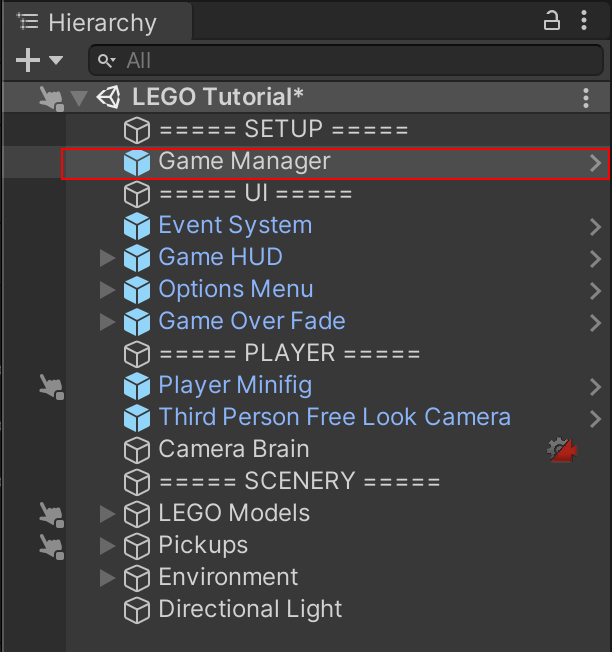Expand the Pickups group
The height and width of the screenshot is (652, 612).
tap(108, 546)
